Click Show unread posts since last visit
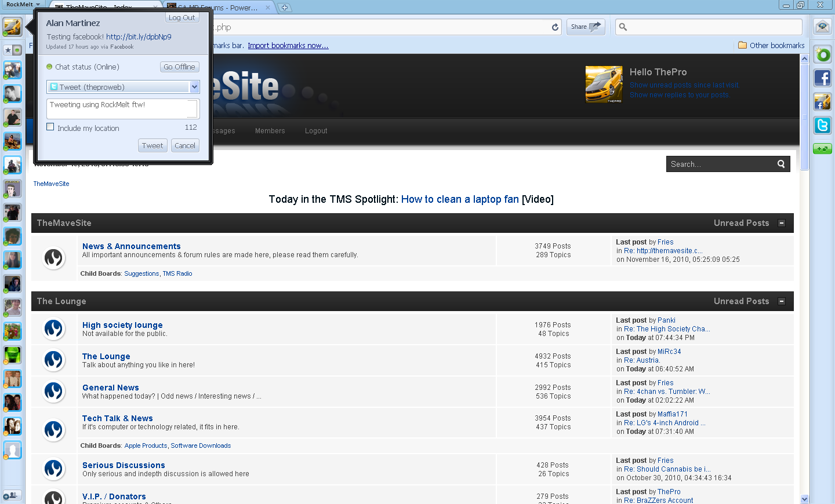Screen dimensions: 835x504 (685, 85)
